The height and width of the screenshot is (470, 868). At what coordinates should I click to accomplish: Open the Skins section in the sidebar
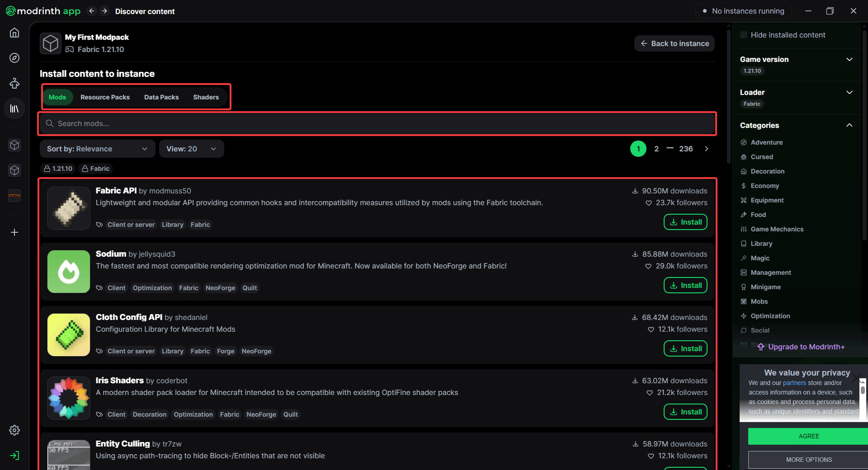coord(14,83)
